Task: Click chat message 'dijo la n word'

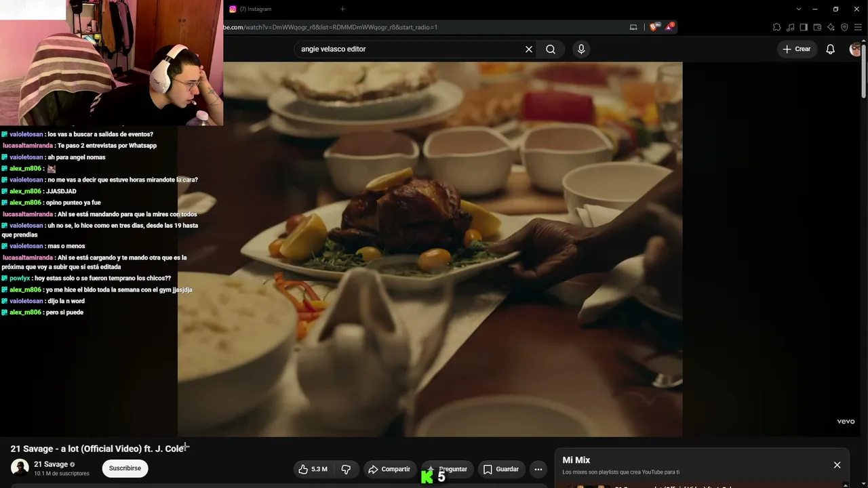Action: point(66,301)
